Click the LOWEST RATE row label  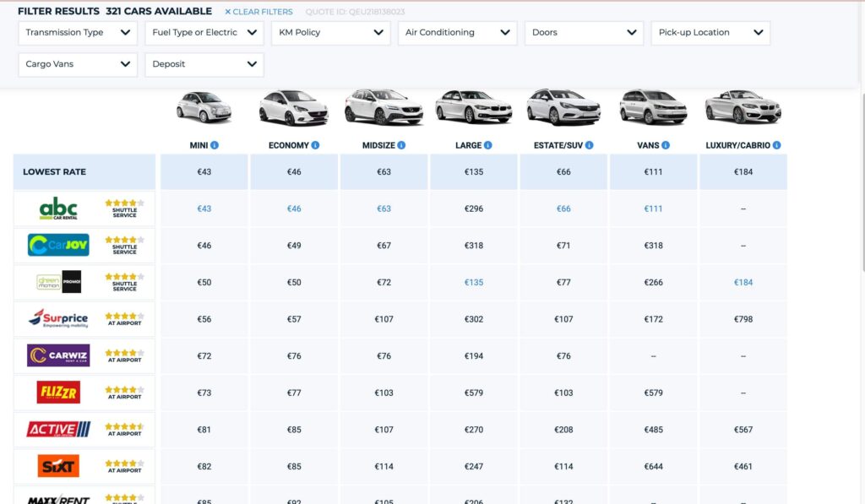click(x=55, y=171)
